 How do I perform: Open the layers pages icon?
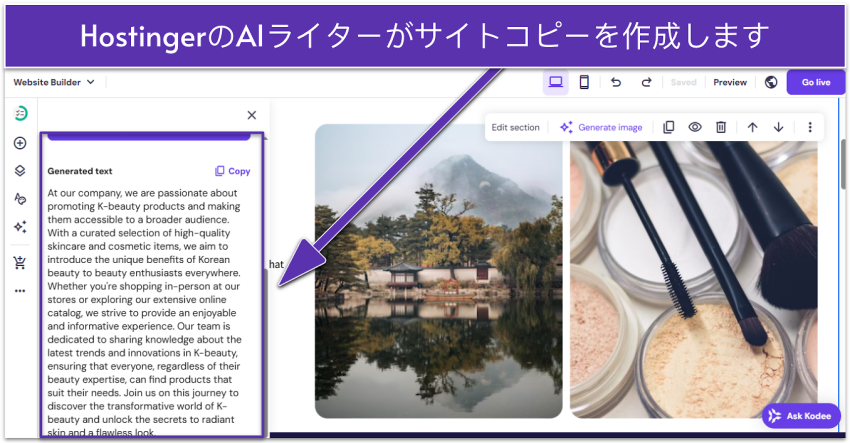(20, 171)
